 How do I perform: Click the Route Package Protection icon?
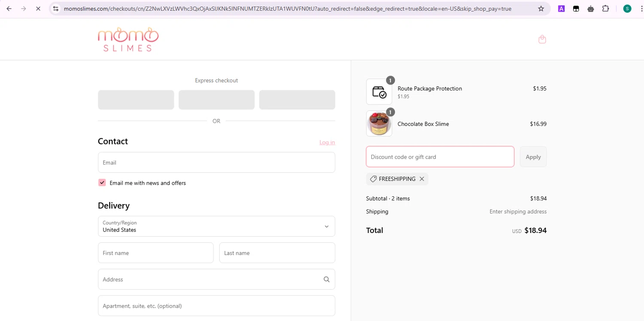[379, 92]
